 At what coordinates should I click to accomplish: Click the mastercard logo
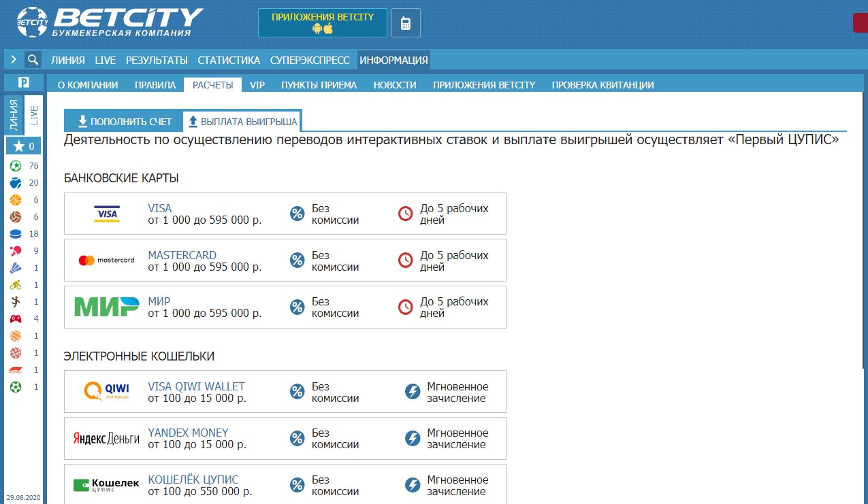tap(106, 260)
